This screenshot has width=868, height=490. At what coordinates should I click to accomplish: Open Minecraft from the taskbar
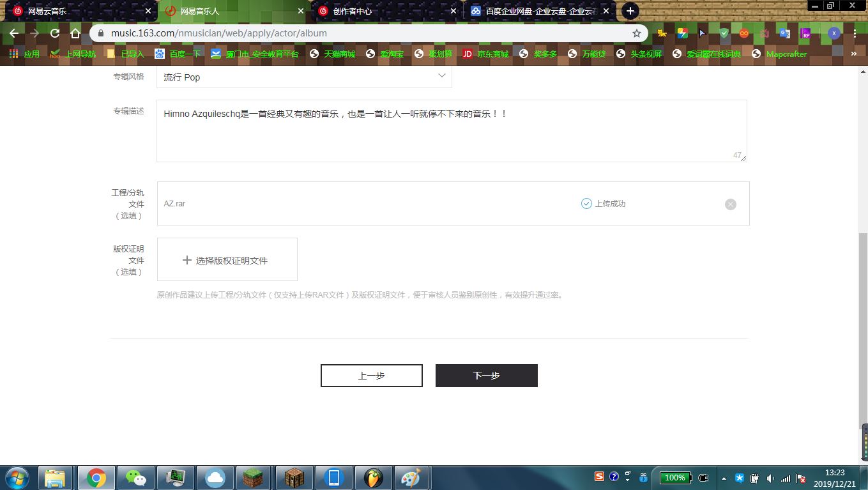click(254, 477)
